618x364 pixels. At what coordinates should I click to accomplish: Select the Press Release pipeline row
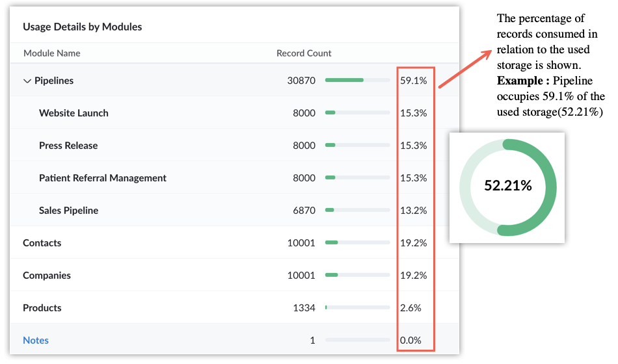point(234,146)
